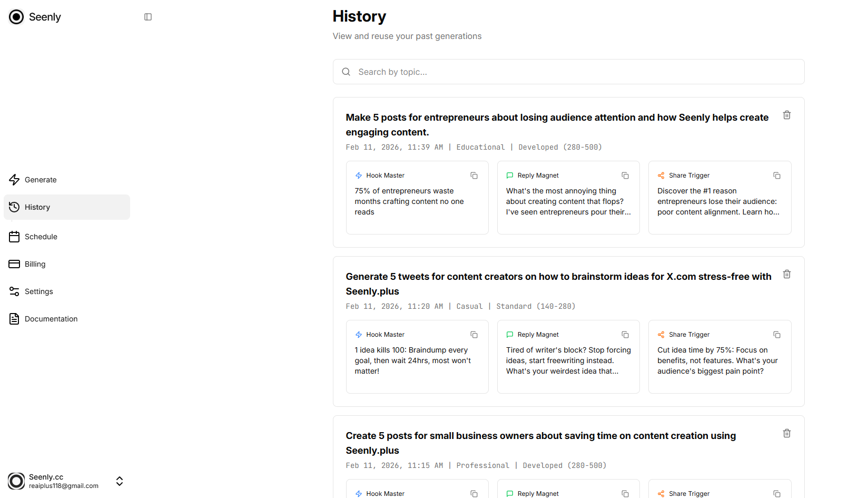Viewport: 868px width, 498px height.
Task: Copy the Hook Master post about wasted content
Action: tap(474, 175)
